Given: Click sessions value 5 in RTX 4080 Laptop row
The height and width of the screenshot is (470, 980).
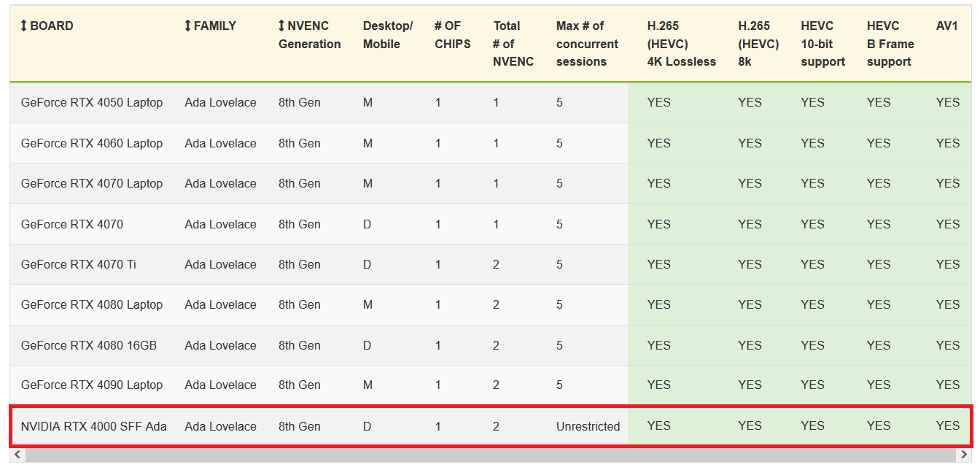Looking at the screenshot, I should point(560,305).
